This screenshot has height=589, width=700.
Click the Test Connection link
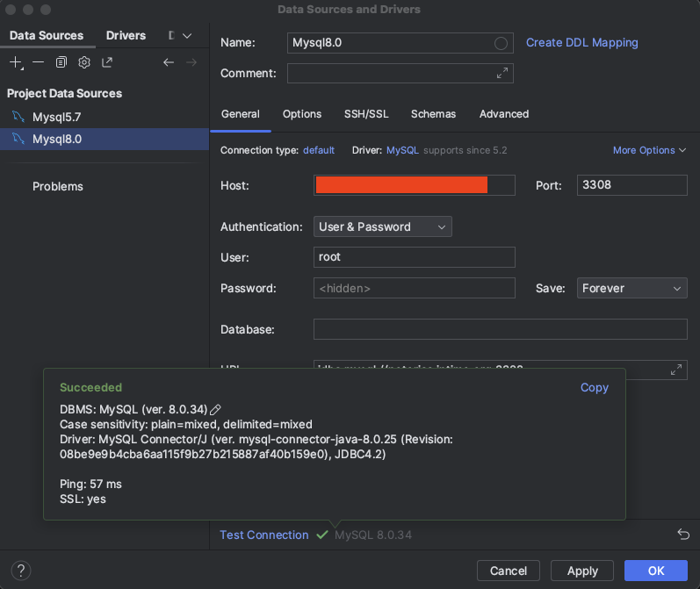pos(263,535)
